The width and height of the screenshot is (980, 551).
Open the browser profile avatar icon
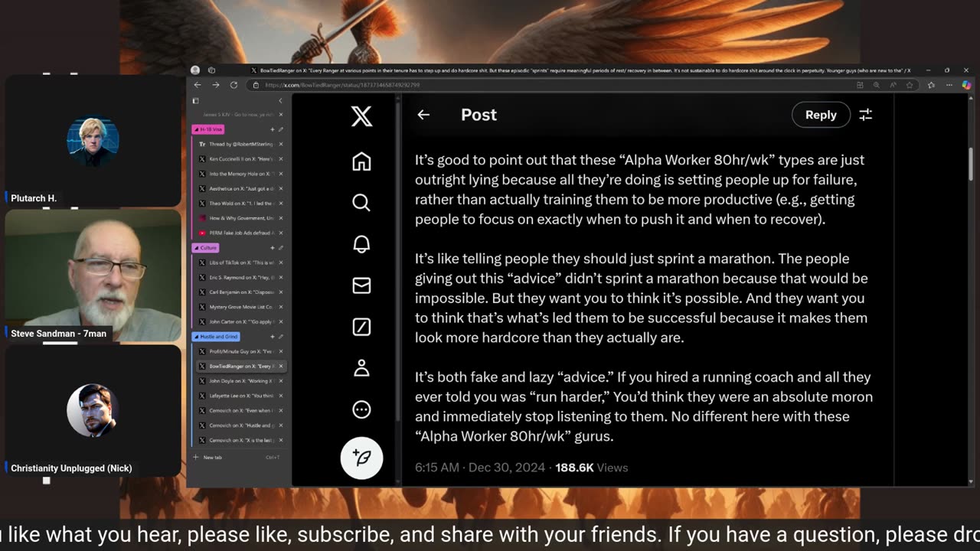[x=195, y=70]
